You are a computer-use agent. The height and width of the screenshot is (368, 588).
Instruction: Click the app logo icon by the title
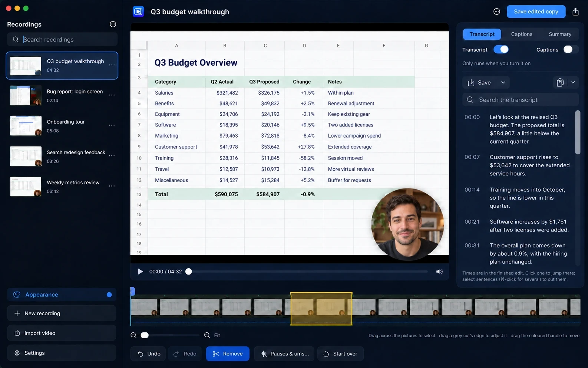[x=138, y=11]
